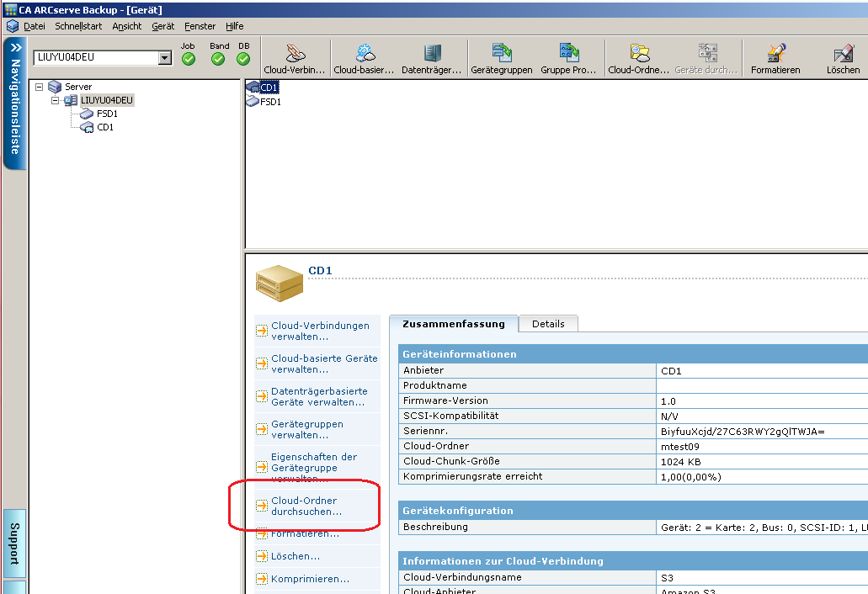
Task: Open Datenträger via its toolbar icon
Action: [431, 57]
